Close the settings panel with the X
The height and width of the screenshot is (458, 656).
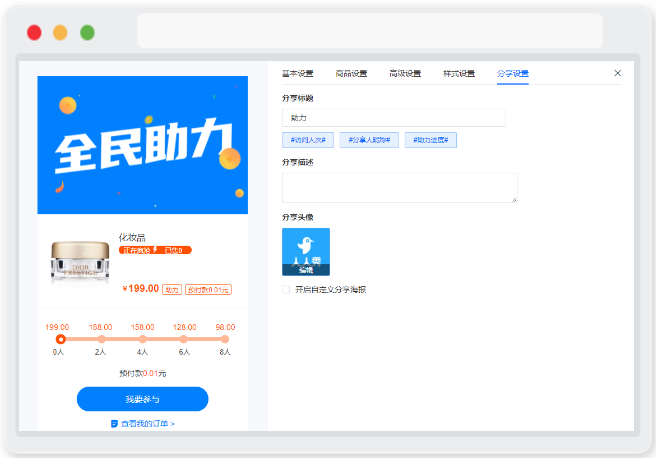pyautogui.click(x=618, y=73)
